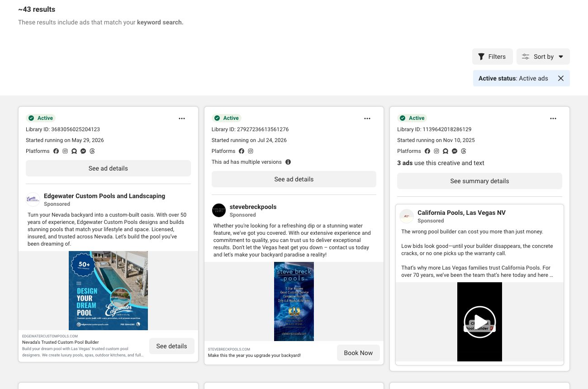Screen dimensions: 588x389
Task: Click Nevada's Trusted Custom Pool Builder headline
Action: click(x=61, y=342)
